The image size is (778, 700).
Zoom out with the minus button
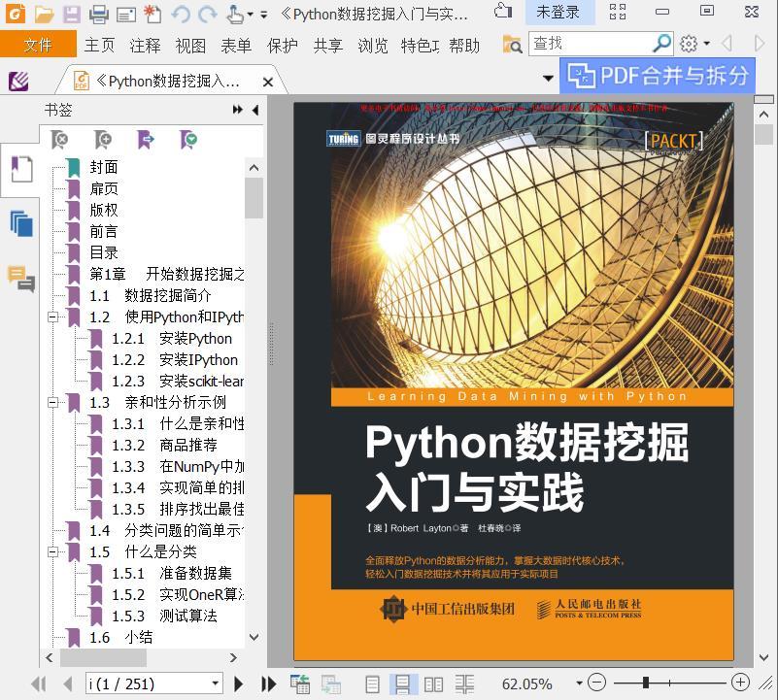[x=597, y=683]
